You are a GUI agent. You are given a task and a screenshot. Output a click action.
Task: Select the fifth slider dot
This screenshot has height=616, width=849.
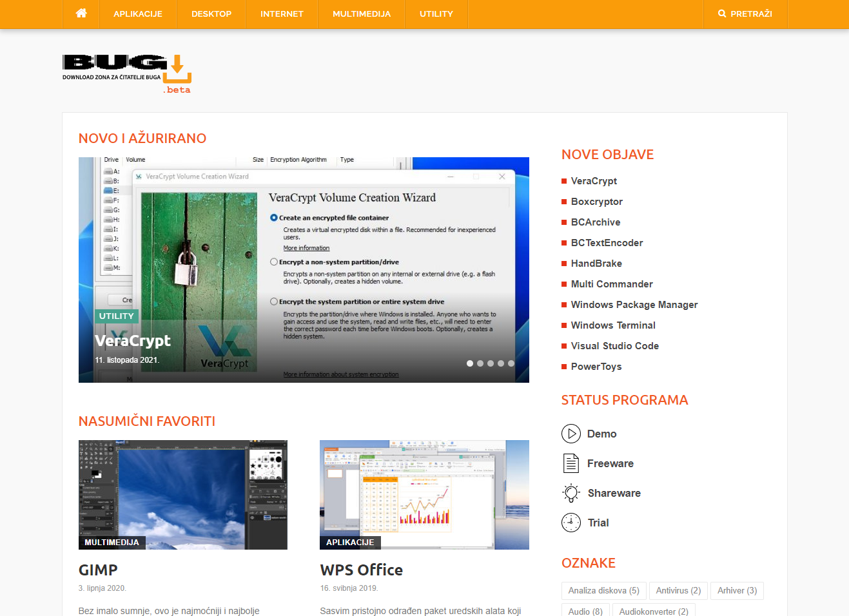(511, 363)
